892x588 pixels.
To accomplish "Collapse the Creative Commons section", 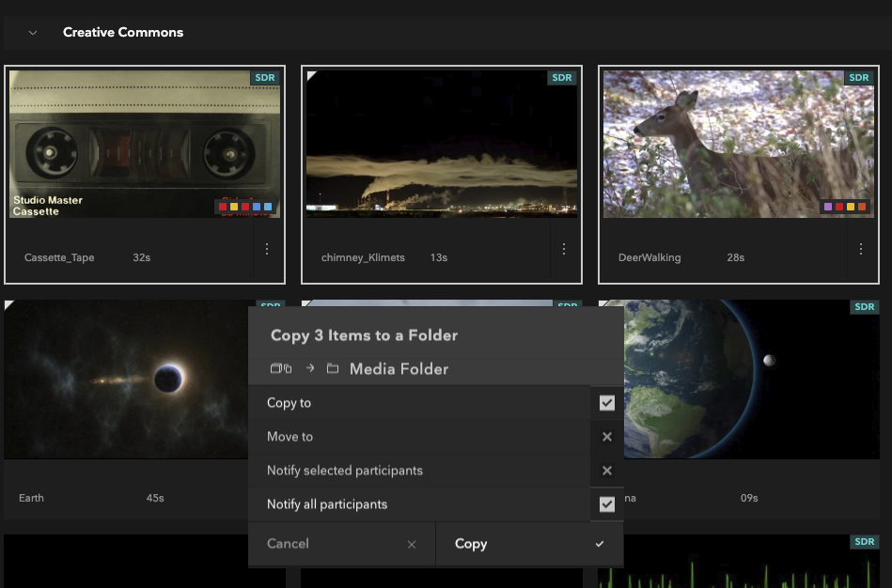I will pyautogui.click(x=33, y=32).
